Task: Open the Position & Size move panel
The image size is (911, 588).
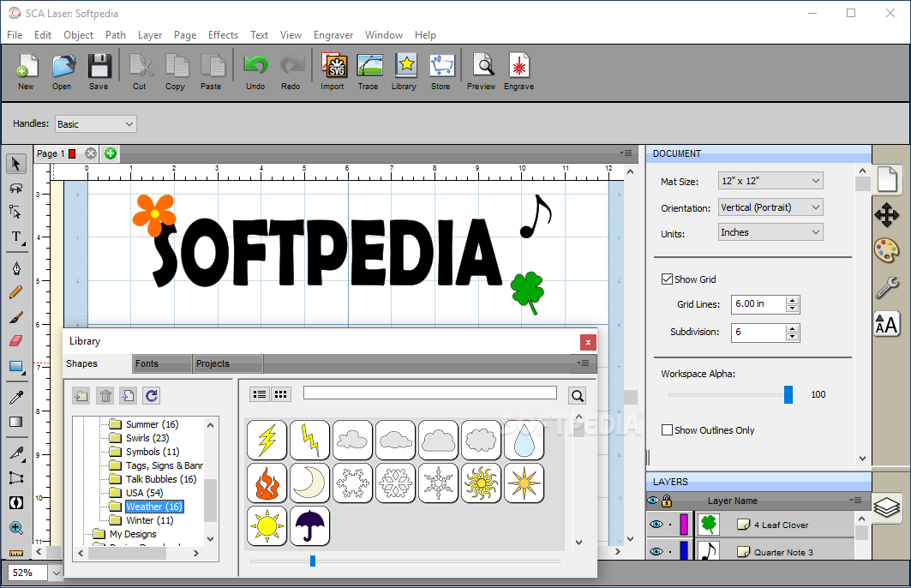Action: pyautogui.click(x=887, y=215)
